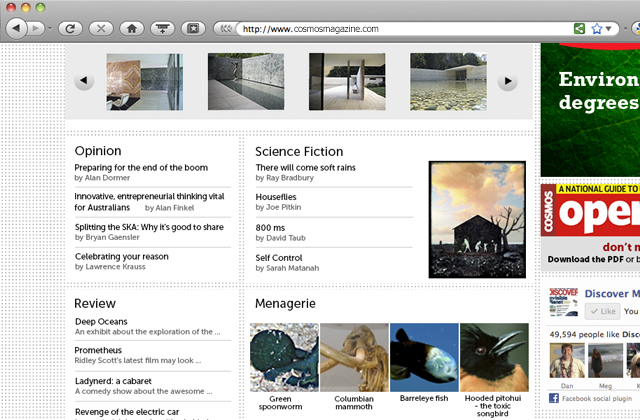Open the 'Houseflies' story
The image size is (640, 420).
(x=276, y=197)
